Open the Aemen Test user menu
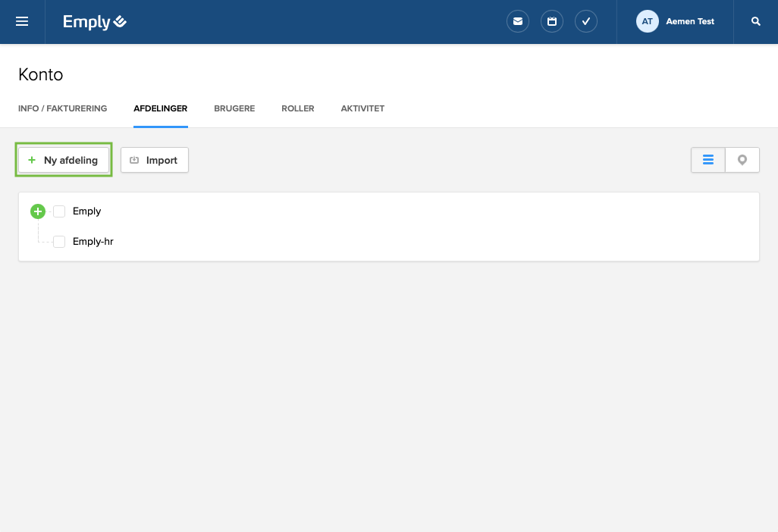Viewport: 778px width, 532px height. 690,22
